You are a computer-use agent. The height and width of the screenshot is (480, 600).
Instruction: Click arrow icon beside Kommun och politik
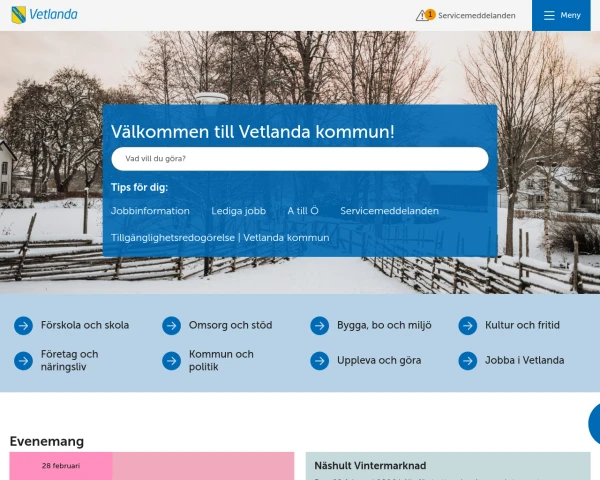pyautogui.click(x=171, y=361)
